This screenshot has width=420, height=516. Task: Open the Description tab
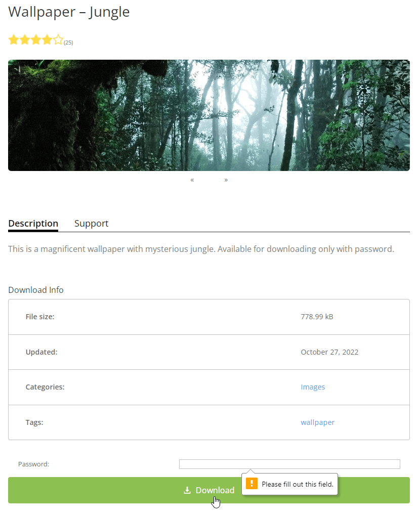tap(33, 223)
